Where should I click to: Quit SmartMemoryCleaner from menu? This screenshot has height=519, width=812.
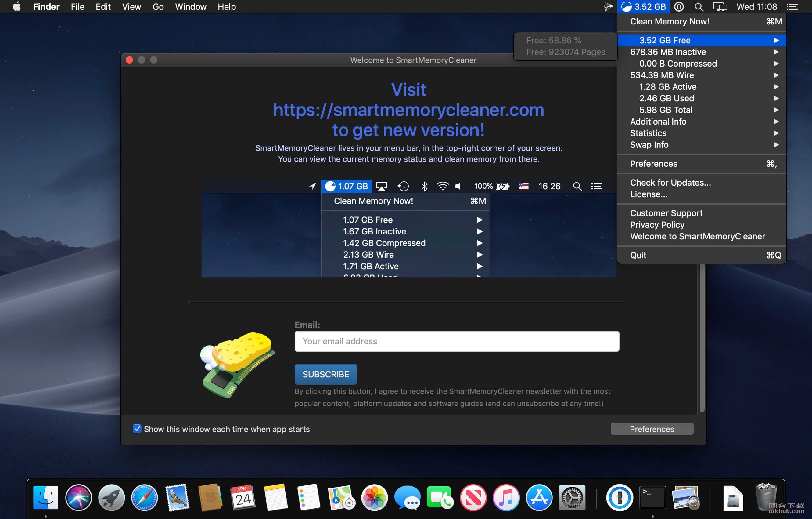[x=702, y=255]
